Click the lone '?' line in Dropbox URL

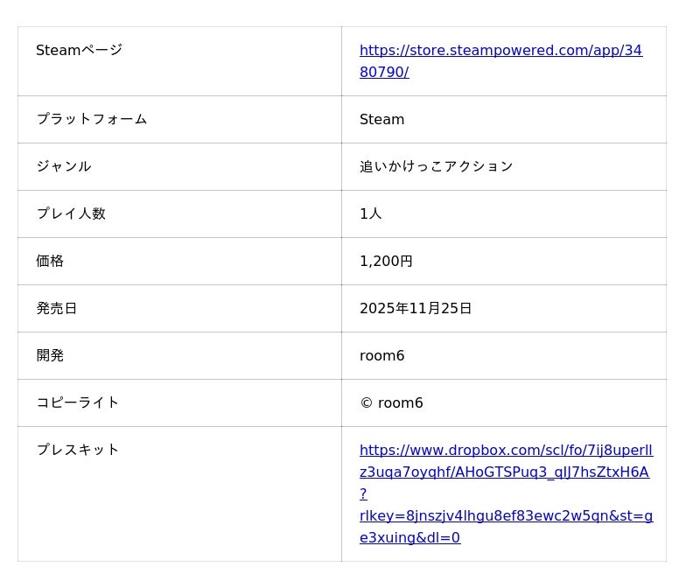pos(363,494)
